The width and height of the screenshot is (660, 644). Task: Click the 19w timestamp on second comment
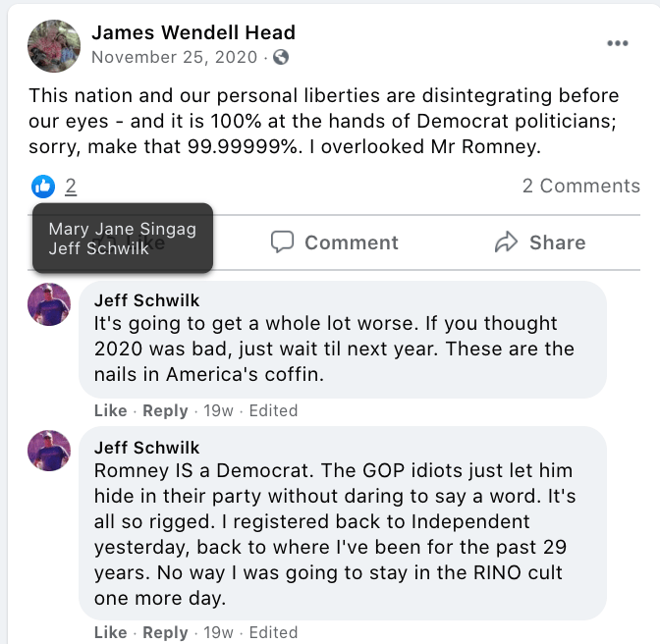(218, 632)
